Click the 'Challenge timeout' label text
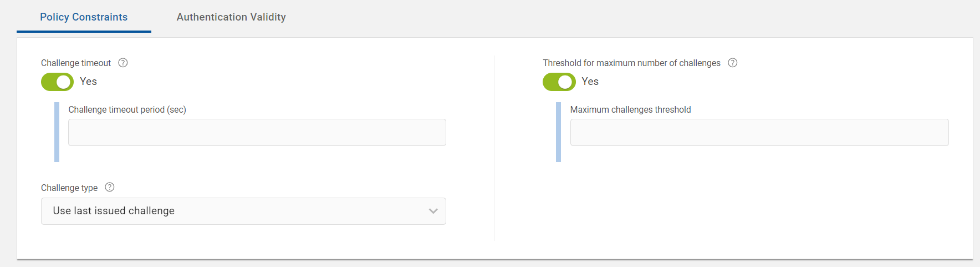 coord(76,63)
